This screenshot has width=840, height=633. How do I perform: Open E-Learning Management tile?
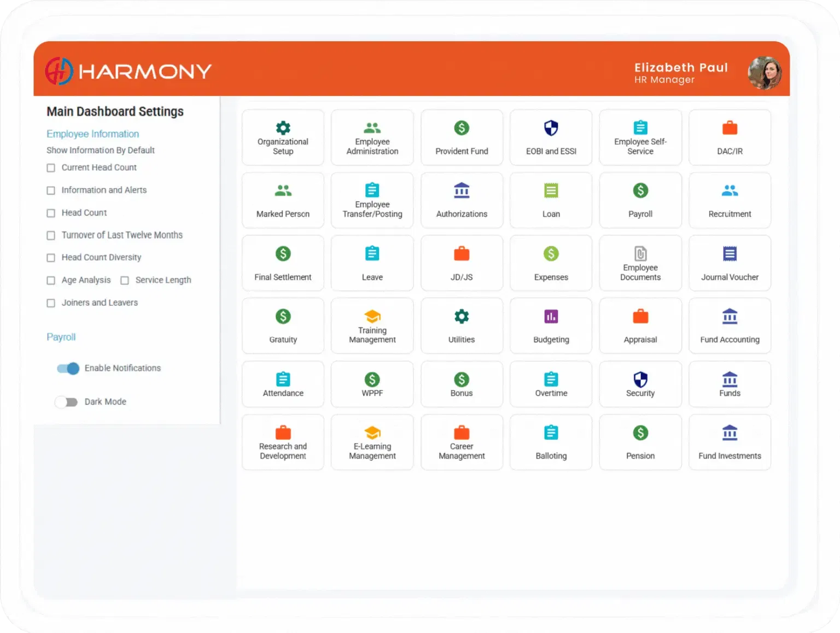point(372,442)
